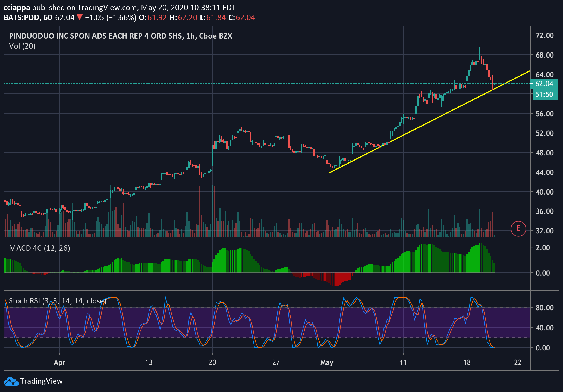Click the C:62.04 close value in header
The height and width of the screenshot is (392, 563).
[x=242, y=18]
